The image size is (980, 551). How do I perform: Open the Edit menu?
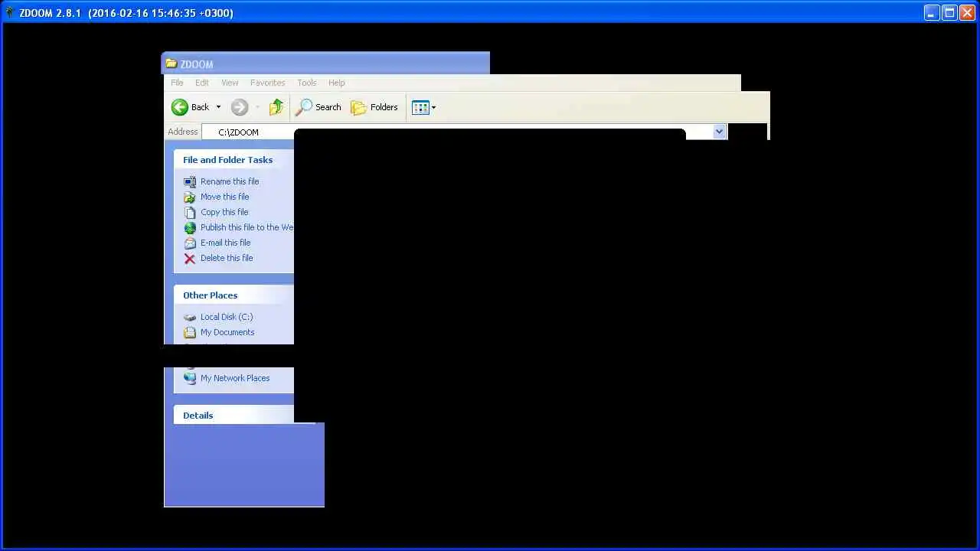[x=202, y=83]
